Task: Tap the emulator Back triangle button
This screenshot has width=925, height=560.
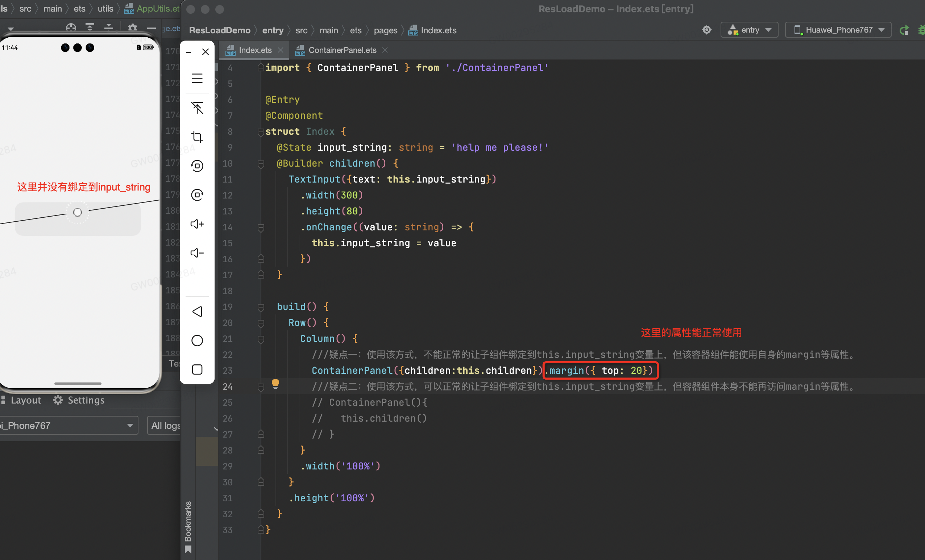Action: pyautogui.click(x=197, y=311)
